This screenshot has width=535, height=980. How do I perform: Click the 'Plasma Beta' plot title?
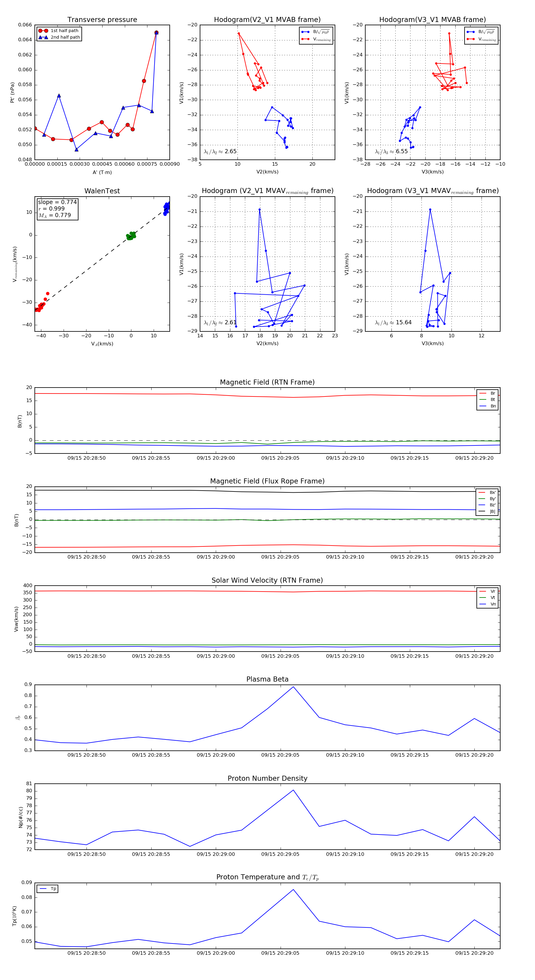[267, 679]
